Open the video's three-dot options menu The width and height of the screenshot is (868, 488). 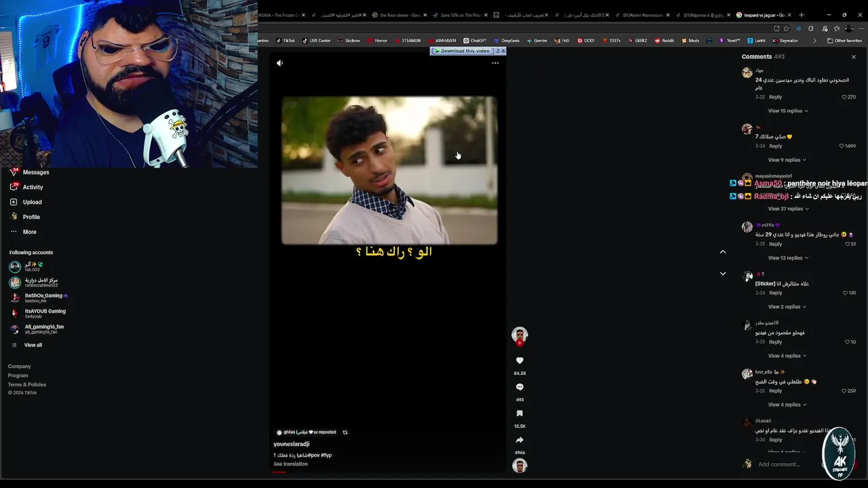tap(495, 63)
